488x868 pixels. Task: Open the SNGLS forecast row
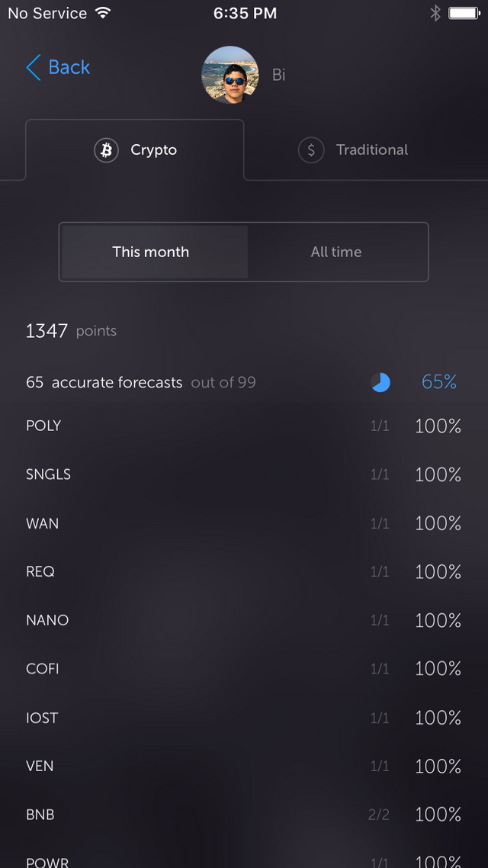coord(243,474)
